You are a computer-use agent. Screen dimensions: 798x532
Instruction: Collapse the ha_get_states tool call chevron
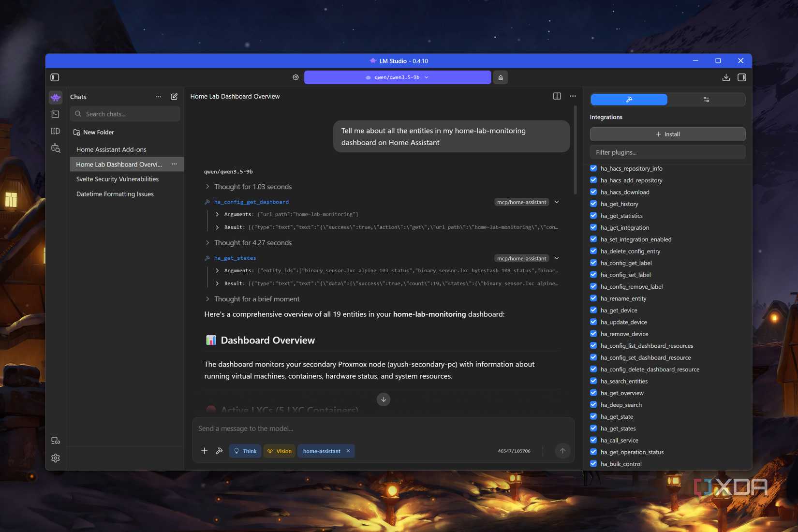coord(557,258)
